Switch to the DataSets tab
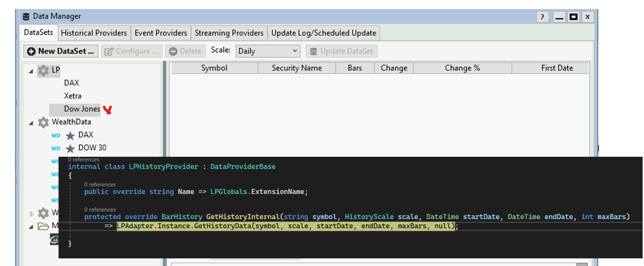 coord(38,33)
